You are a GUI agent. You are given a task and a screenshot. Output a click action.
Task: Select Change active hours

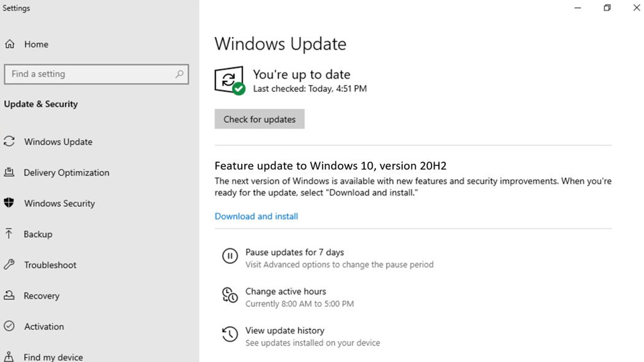click(285, 291)
